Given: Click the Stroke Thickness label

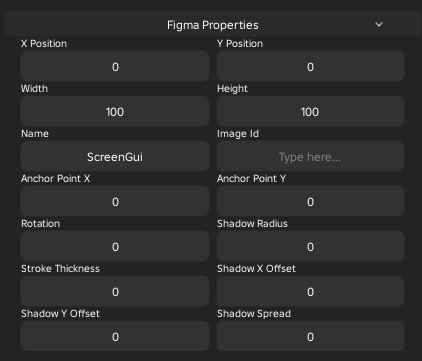Looking at the screenshot, I should pos(60,269).
